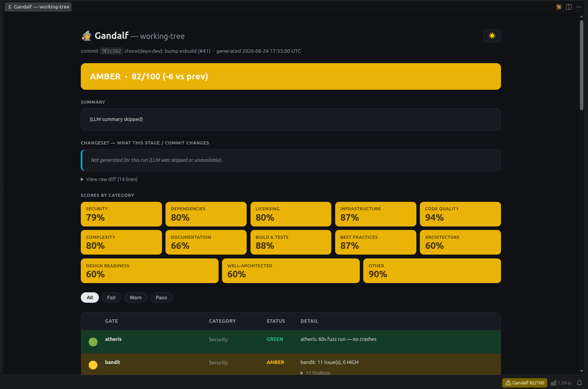Click the scrollbar down arrow
Viewport: 588px width, 389px height.
[x=581, y=371]
